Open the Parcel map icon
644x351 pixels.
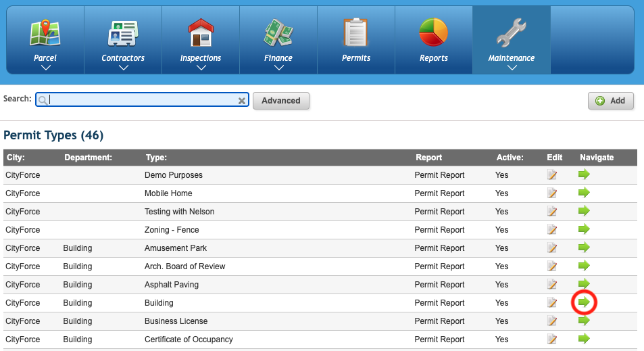click(45, 32)
